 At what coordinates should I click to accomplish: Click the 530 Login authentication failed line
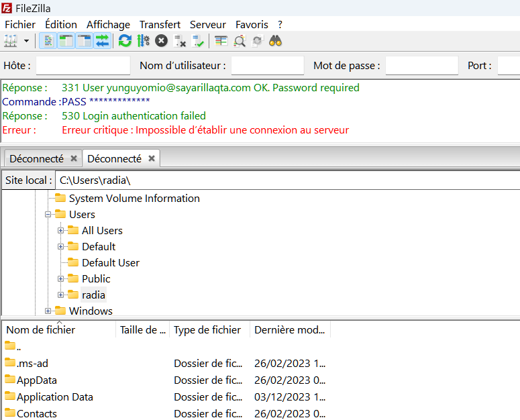134,116
